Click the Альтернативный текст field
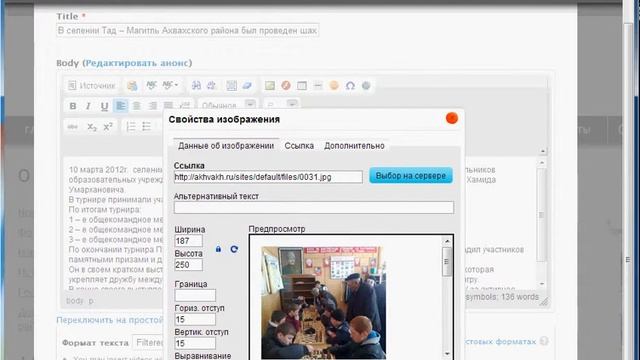Screen dimensions: 640x360 [x=313, y=207]
